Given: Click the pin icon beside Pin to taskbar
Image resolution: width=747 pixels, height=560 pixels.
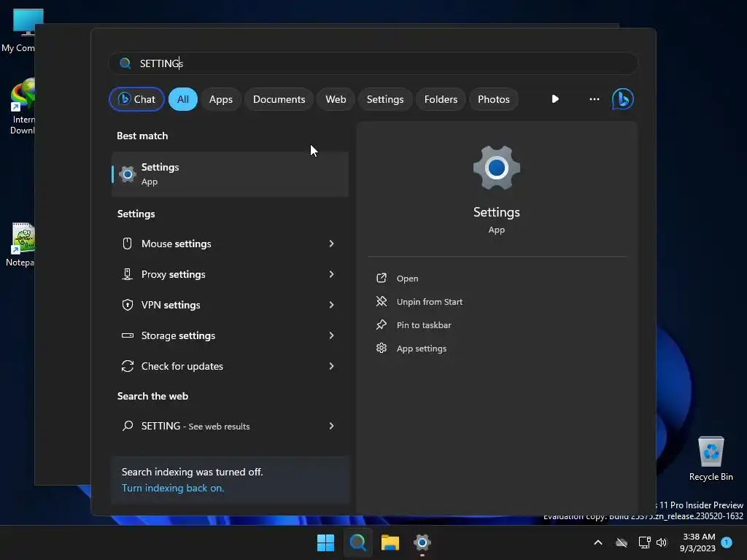Looking at the screenshot, I should tap(381, 324).
